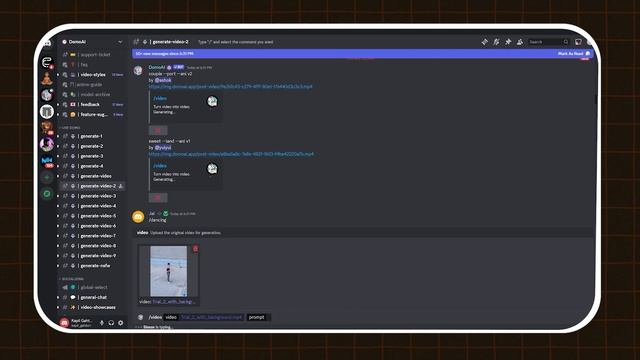Open User Settings gear icon
The image size is (640, 360).
pos(120,323)
